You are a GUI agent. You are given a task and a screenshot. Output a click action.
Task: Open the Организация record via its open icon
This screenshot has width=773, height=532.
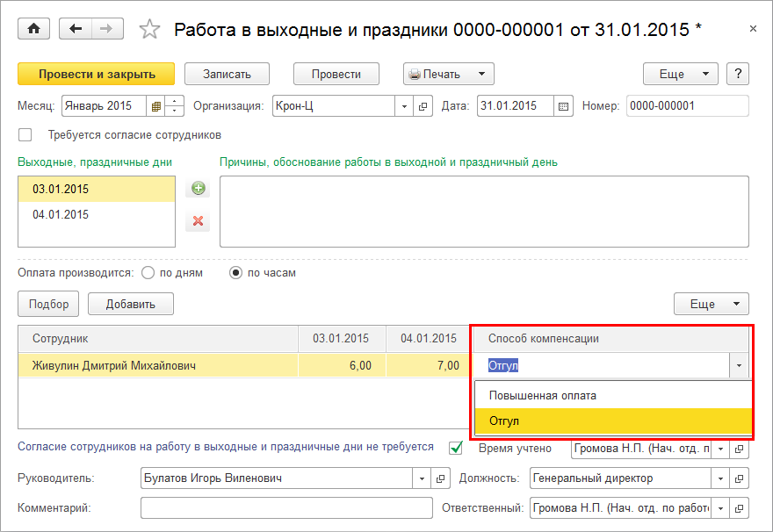pos(423,106)
